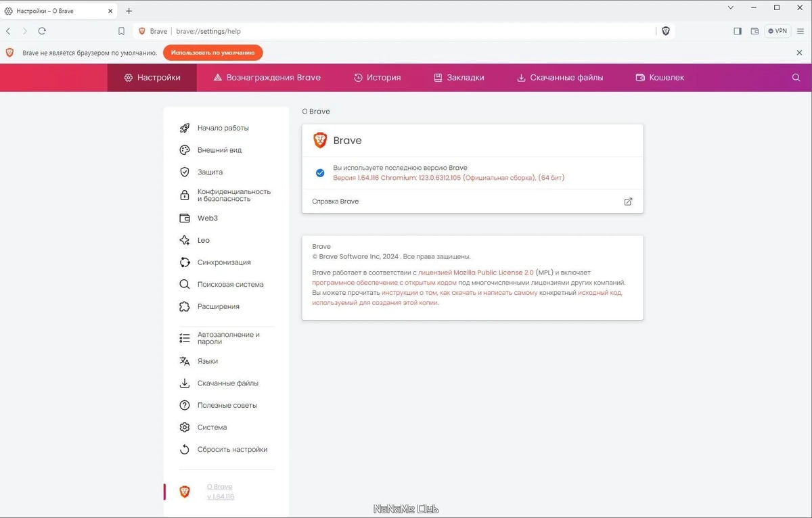Click the sparkle icon beside 'Leo'

(x=184, y=241)
